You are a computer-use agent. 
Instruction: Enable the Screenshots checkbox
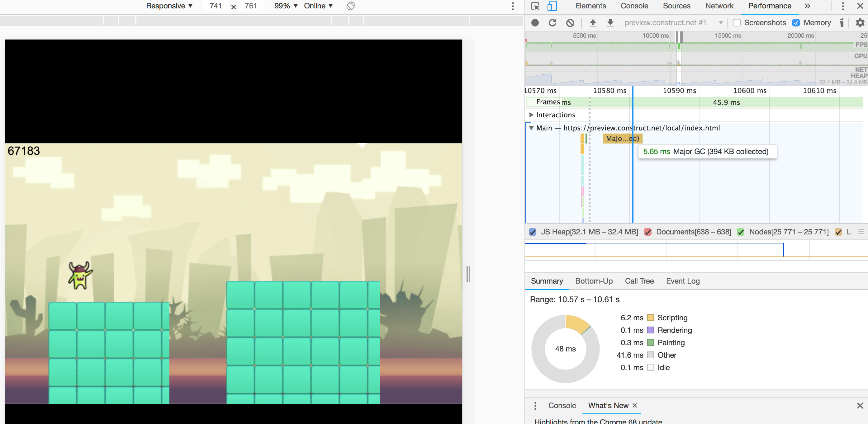click(x=737, y=22)
